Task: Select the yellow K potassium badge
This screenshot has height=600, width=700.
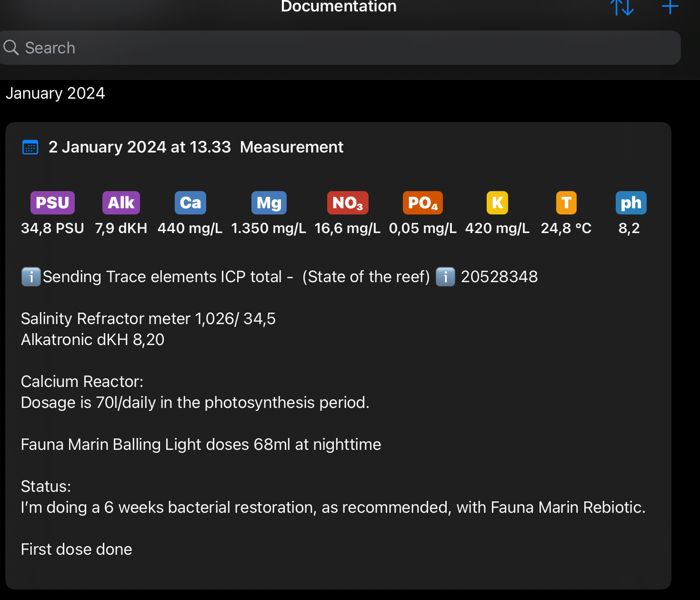Action: pyautogui.click(x=497, y=203)
